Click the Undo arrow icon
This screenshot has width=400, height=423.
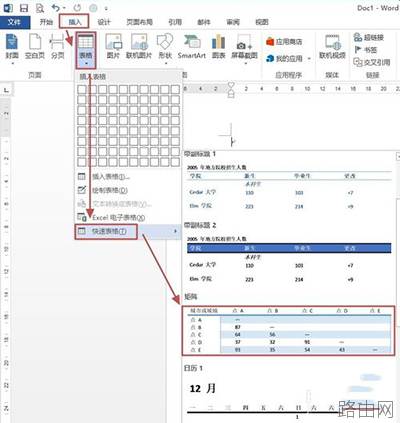pyautogui.click(x=56, y=7)
